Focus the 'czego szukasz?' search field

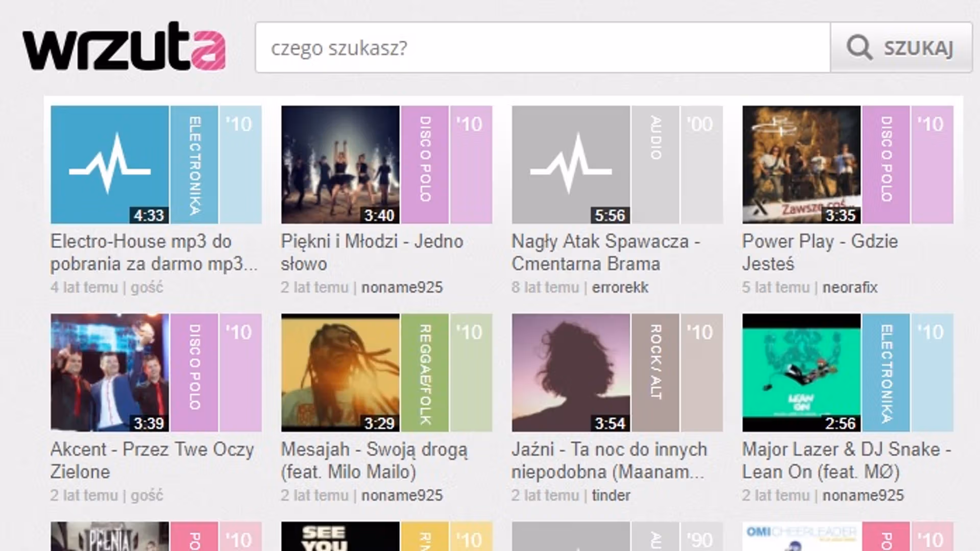click(x=542, y=48)
